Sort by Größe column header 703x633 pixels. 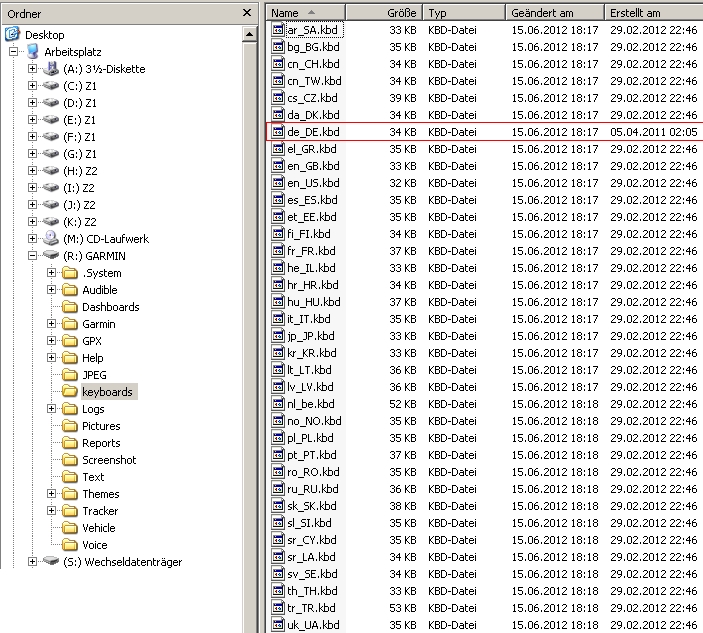coord(401,13)
